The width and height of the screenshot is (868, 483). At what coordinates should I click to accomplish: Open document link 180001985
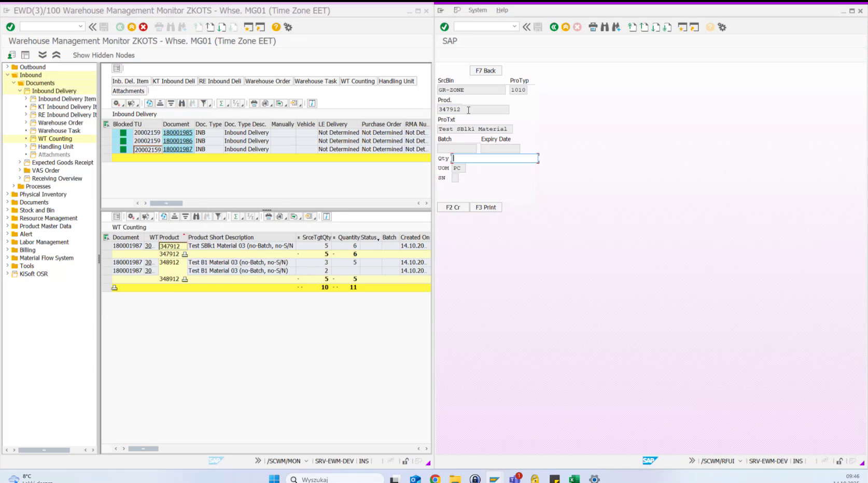pos(178,132)
